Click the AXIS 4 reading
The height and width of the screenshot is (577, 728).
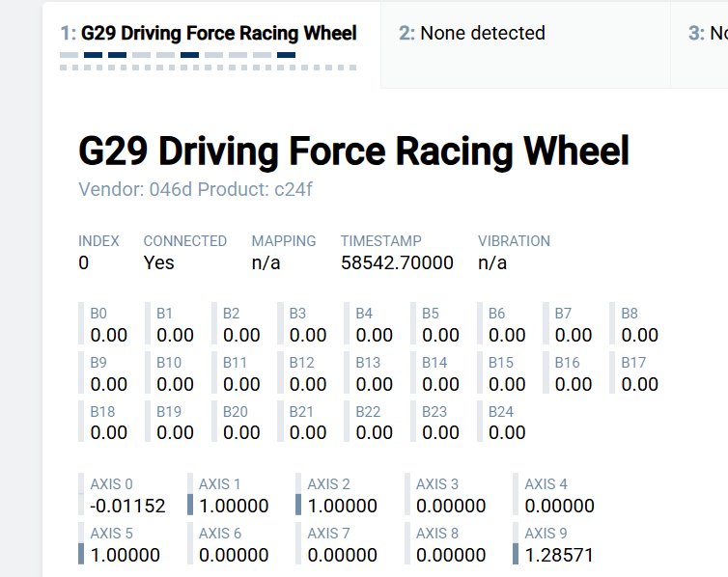560,506
